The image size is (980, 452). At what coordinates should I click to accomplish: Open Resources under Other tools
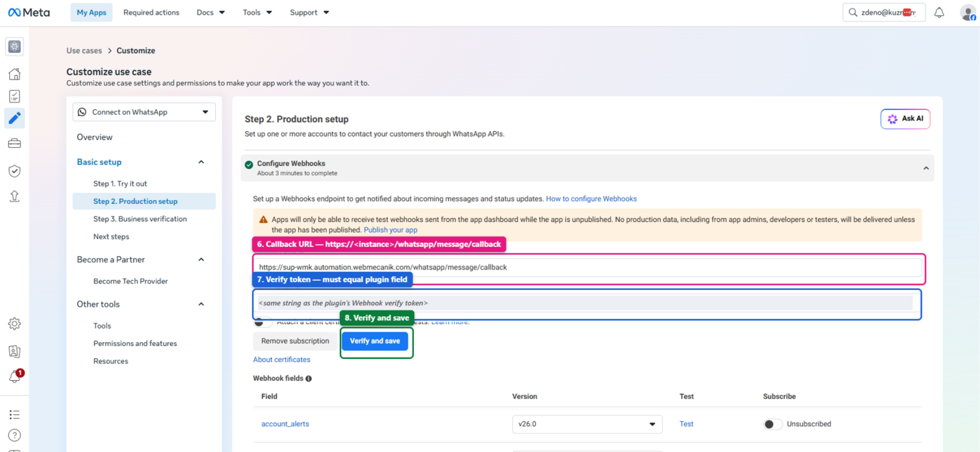click(110, 361)
